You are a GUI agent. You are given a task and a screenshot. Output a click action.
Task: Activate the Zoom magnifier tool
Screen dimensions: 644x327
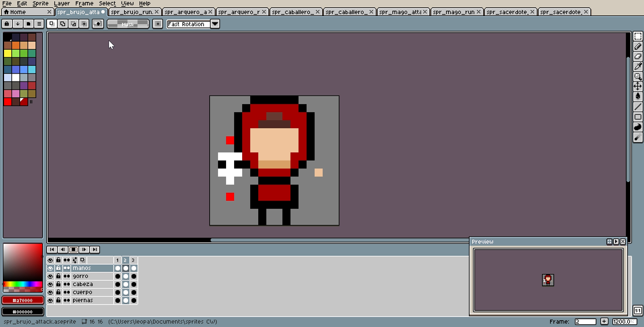click(x=638, y=76)
